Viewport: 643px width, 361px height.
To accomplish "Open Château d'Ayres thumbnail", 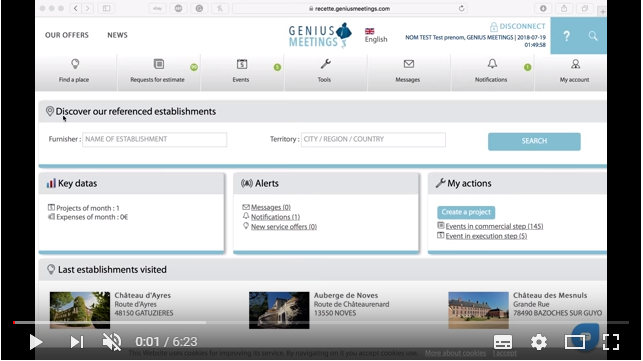I will 80,310.
